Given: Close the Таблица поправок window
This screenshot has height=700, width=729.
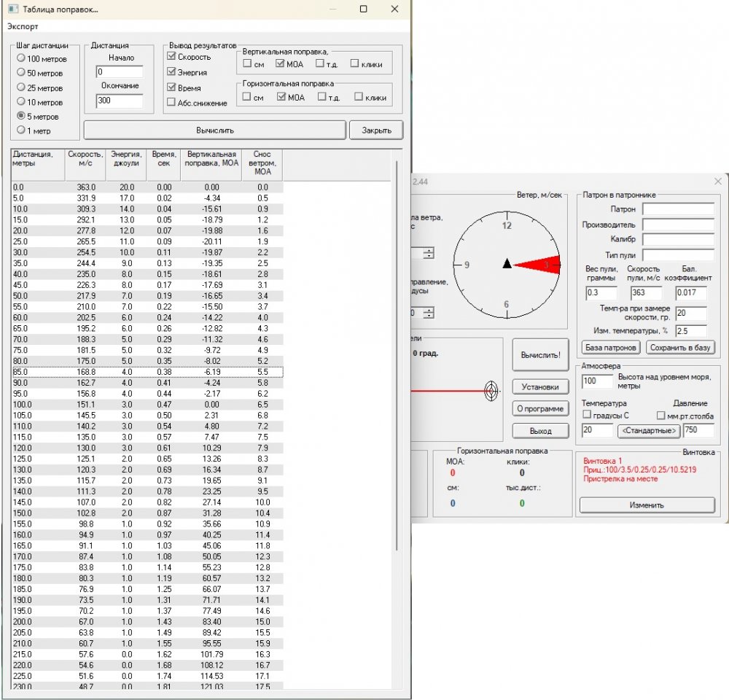Looking at the screenshot, I should 394,9.
